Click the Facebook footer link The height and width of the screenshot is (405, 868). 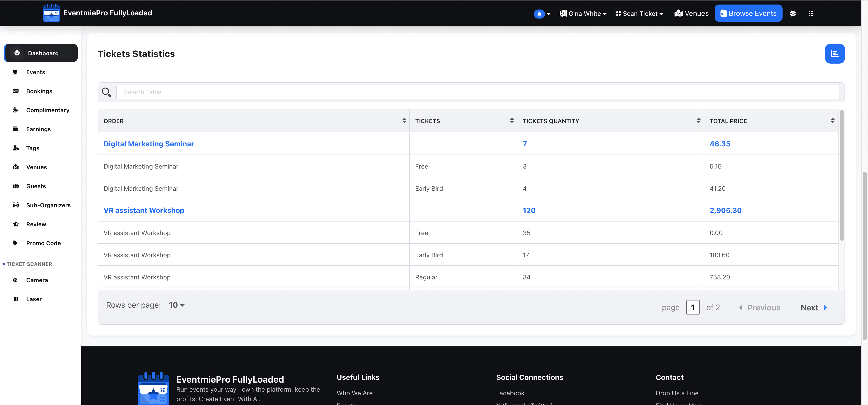click(510, 393)
